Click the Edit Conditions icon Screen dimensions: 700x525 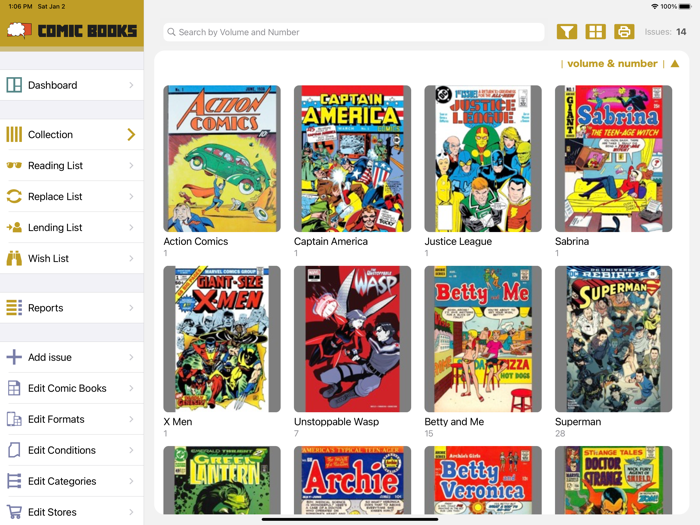14,450
